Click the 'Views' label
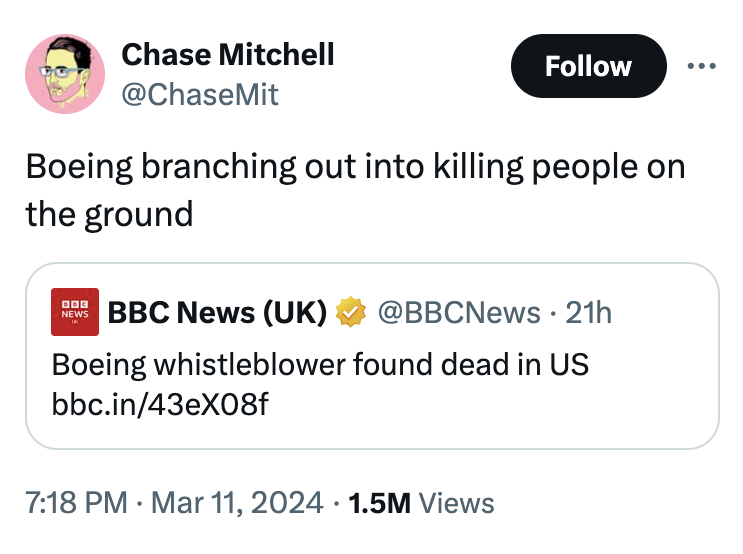 (x=457, y=501)
